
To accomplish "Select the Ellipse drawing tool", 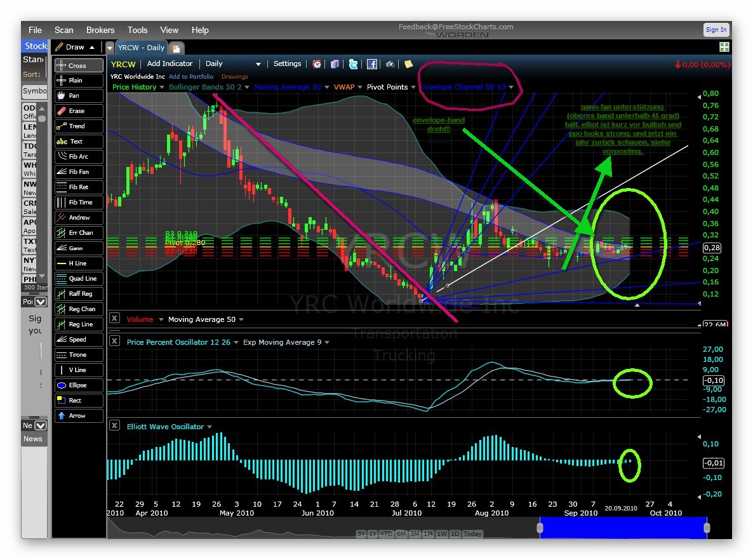I will 79,385.
